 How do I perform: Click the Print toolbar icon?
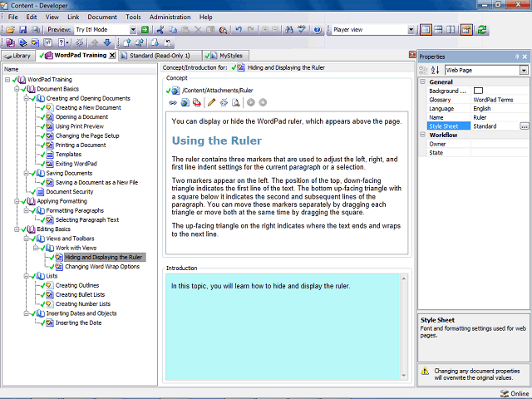pyautogui.click(x=35, y=30)
